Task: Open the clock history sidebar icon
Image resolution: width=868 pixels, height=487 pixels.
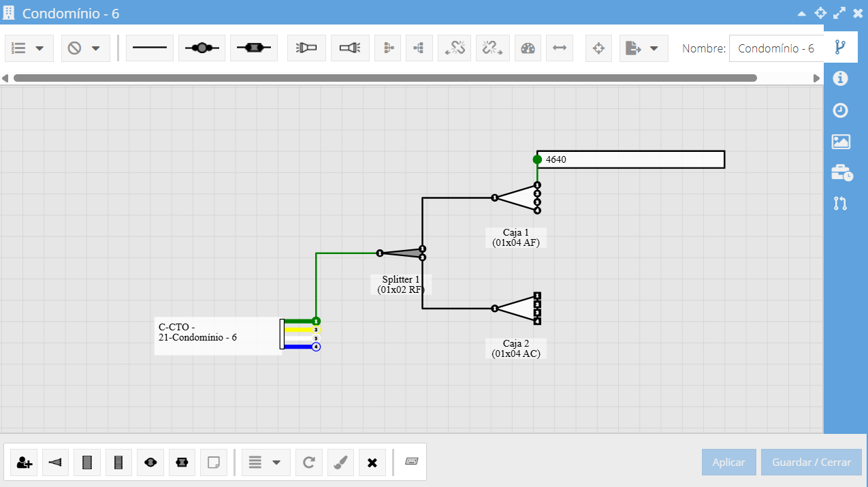Action: click(x=841, y=110)
